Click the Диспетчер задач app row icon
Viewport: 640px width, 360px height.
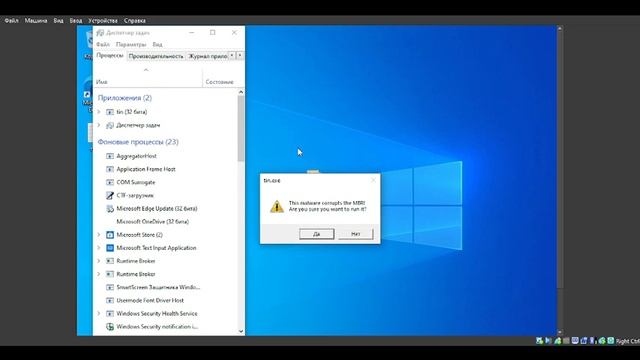pyautogui.click(x=110, y=125)
